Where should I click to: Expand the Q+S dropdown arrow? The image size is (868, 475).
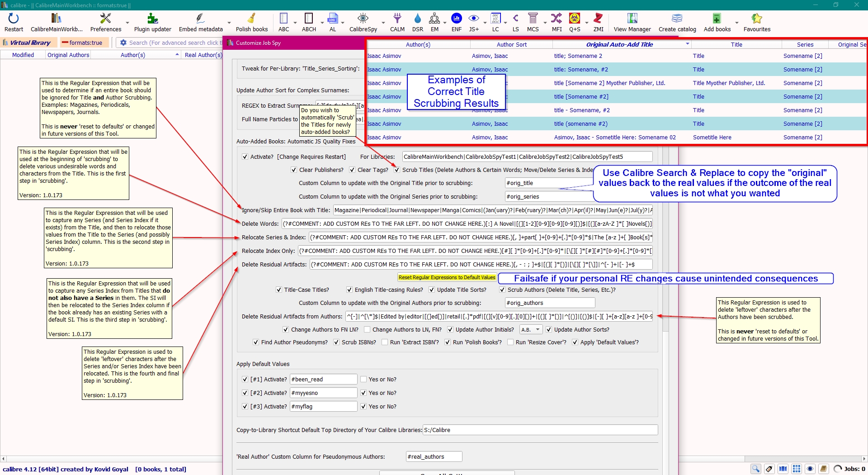586,23
